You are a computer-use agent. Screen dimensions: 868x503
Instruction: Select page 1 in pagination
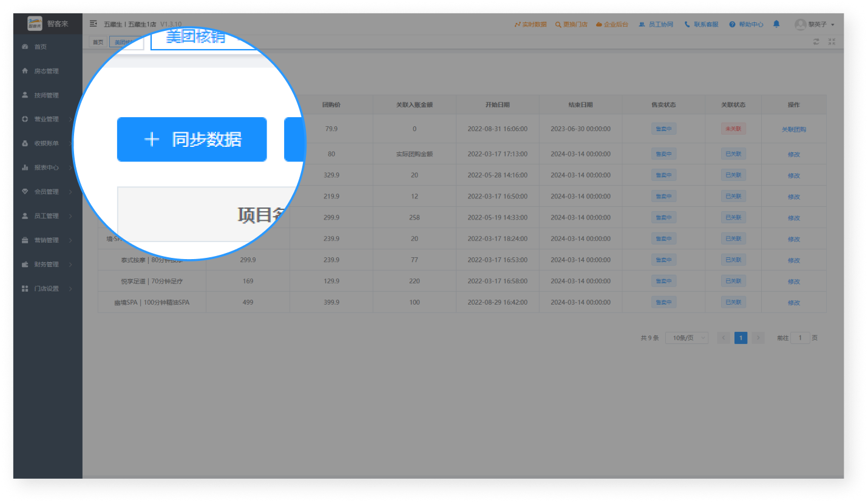[x=741, y=338]
